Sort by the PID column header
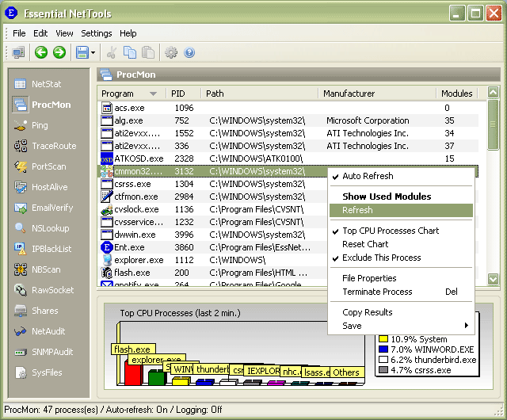This screenshot has width=507, height=420. [183, 94]
